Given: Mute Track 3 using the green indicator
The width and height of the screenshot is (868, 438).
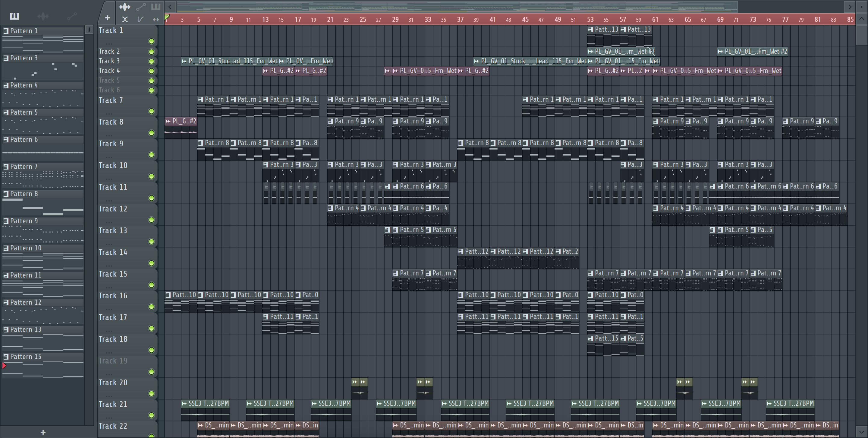Looking at the screenshot, I should [x=151, y=61].
